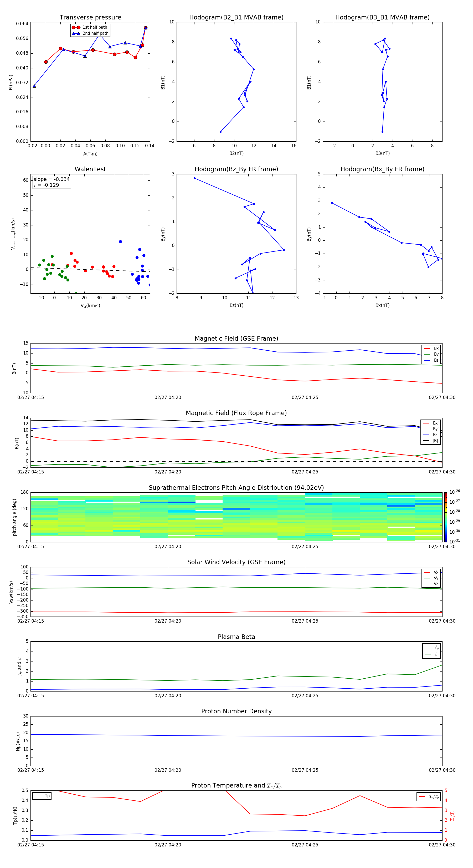Click the 'Magnetic Field (Flux Rope Frame)' title
The image size is (473, 868).
tap(236, 413)
